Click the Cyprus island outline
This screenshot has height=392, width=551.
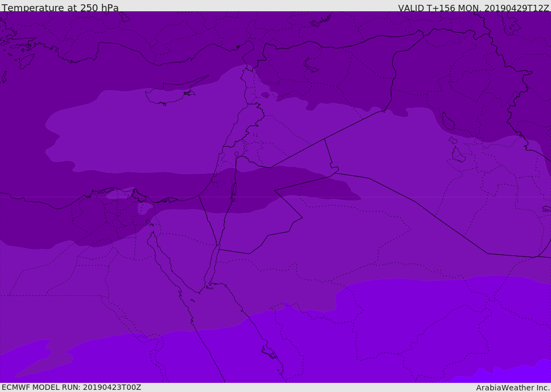[x=167, y=96]
